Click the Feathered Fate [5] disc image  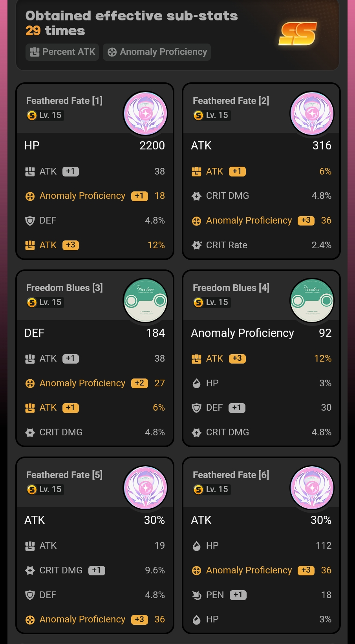pyautogui.click(x=145, y=488)
